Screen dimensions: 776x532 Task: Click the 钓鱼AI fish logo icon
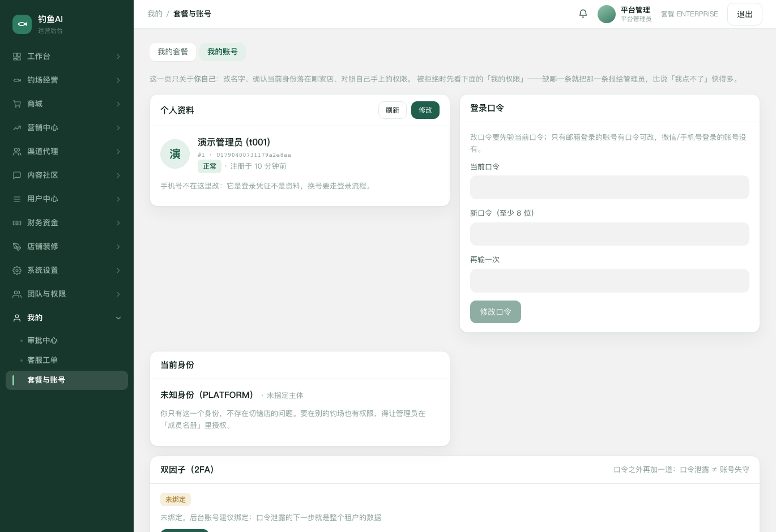coord(22,24)
